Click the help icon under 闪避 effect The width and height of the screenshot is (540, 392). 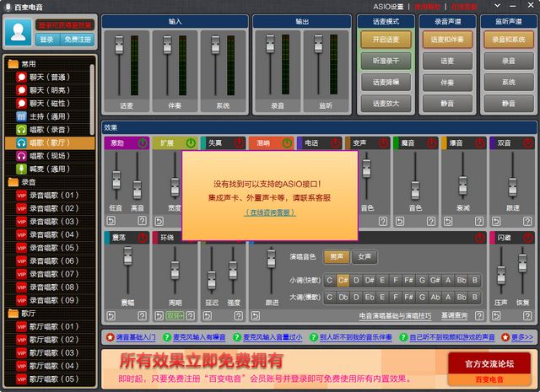click(x=528, y=314)
